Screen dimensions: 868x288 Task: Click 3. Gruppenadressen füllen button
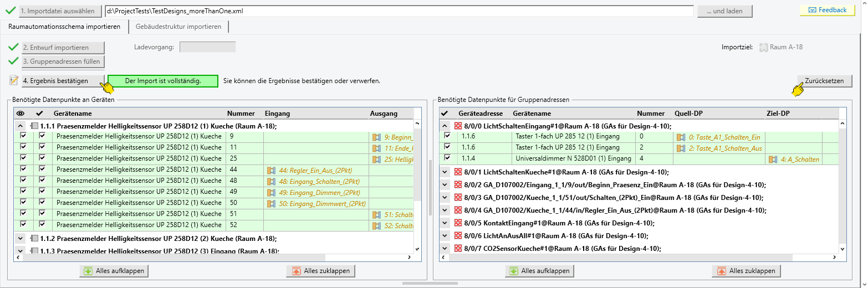pos(63,61)
